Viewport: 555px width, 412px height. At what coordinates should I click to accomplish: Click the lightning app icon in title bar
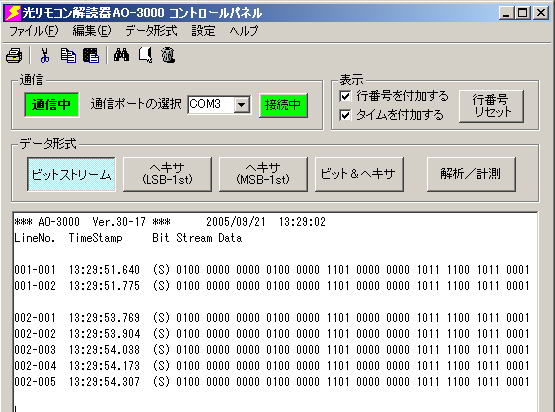click(x=13, y=13)
